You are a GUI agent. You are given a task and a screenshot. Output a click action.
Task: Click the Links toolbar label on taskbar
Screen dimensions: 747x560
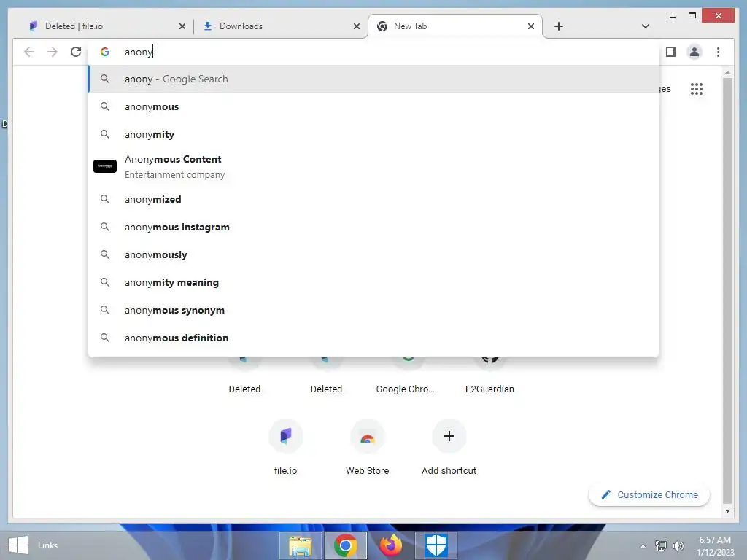click(47, 545)
